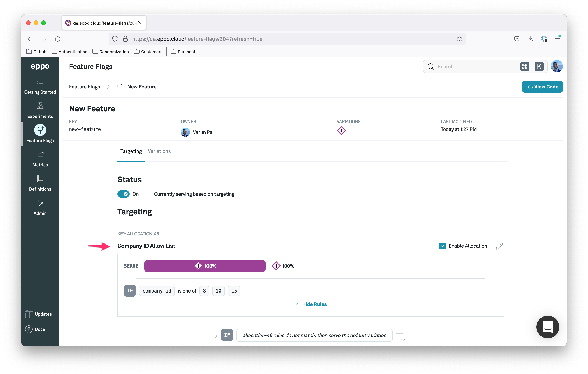
Task: Click the diamond Variations icon
Action: [x=342, y=131]
